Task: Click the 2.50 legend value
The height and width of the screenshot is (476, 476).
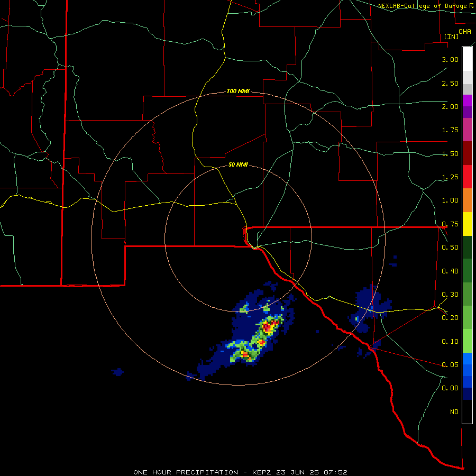Action: (450, 83)
